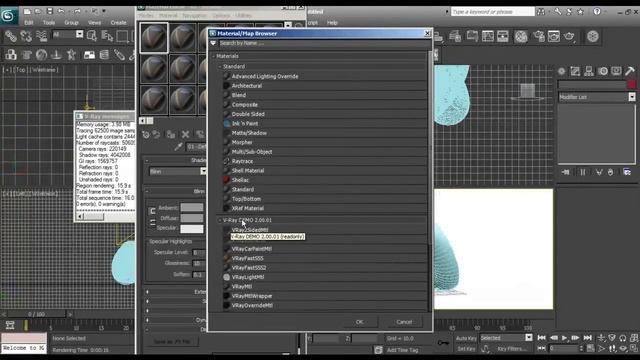Select the Select Object cursor tool
The width and height of the screenshot is (640, 360).
click(91, 36)
